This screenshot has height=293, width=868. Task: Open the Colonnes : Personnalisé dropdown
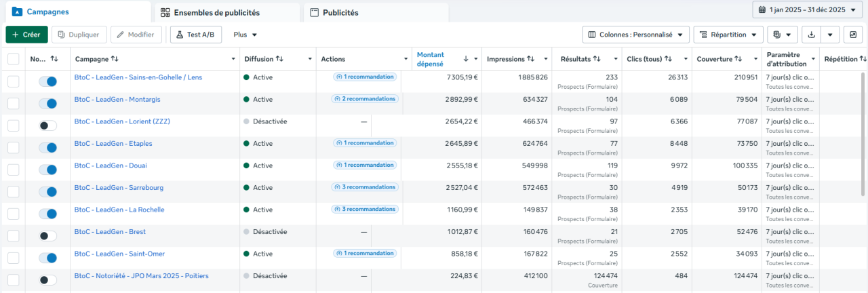[635, 35]
